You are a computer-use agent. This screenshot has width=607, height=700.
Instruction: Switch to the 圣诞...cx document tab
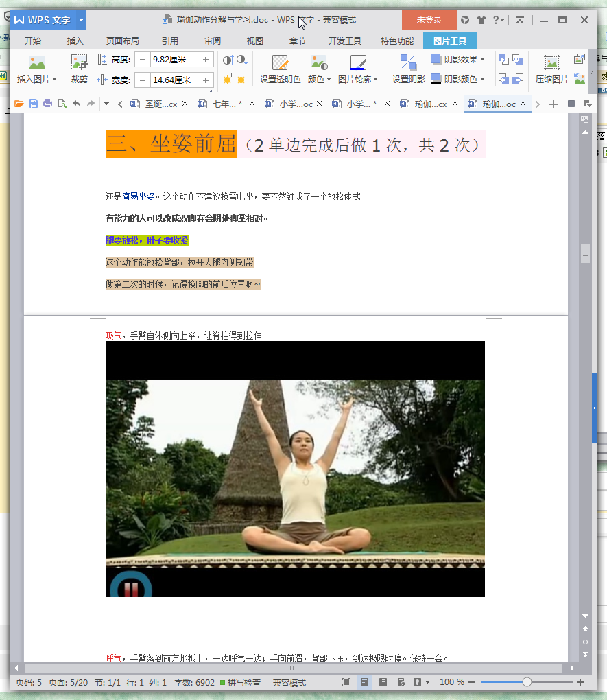tap(160, 104)
